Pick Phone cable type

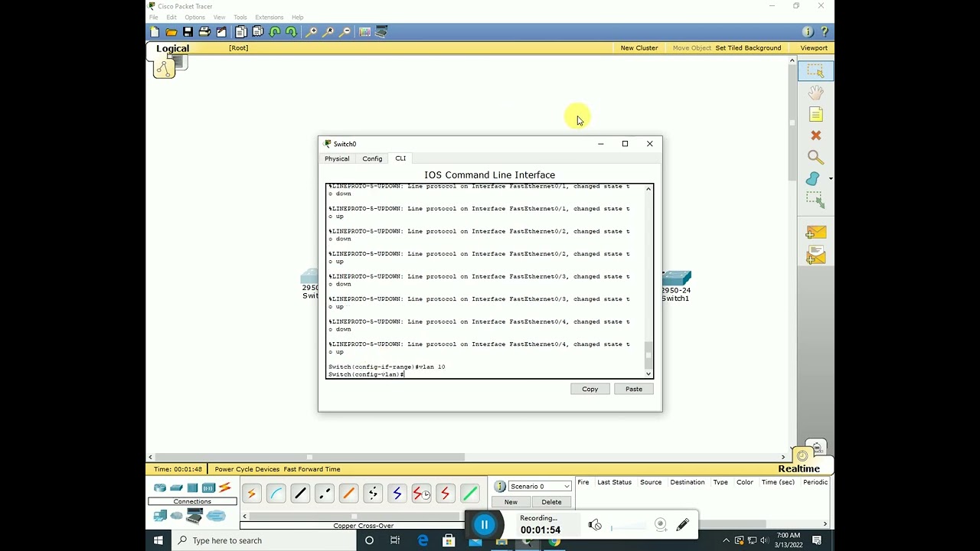(x=373, y=494)
